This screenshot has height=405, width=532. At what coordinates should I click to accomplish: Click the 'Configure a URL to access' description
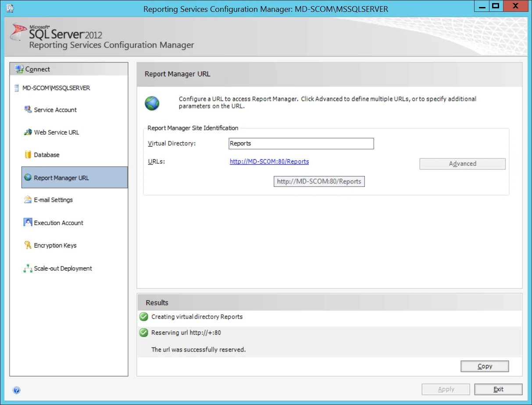(x=328, y=102)
